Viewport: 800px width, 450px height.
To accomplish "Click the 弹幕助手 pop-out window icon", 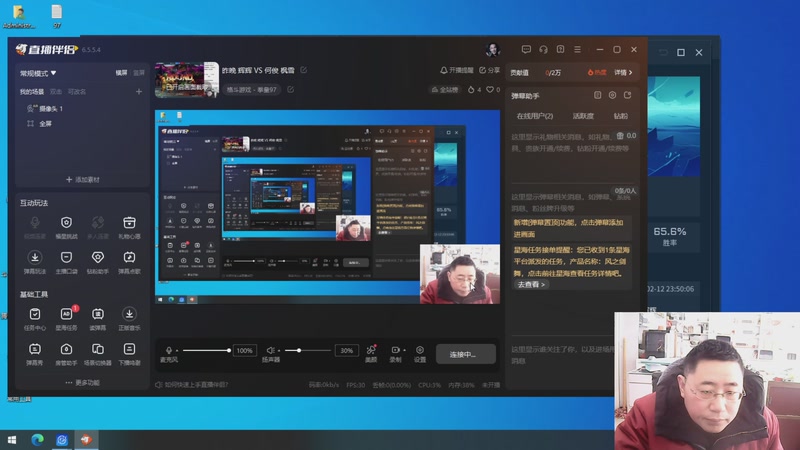I will tap(628, 95).
